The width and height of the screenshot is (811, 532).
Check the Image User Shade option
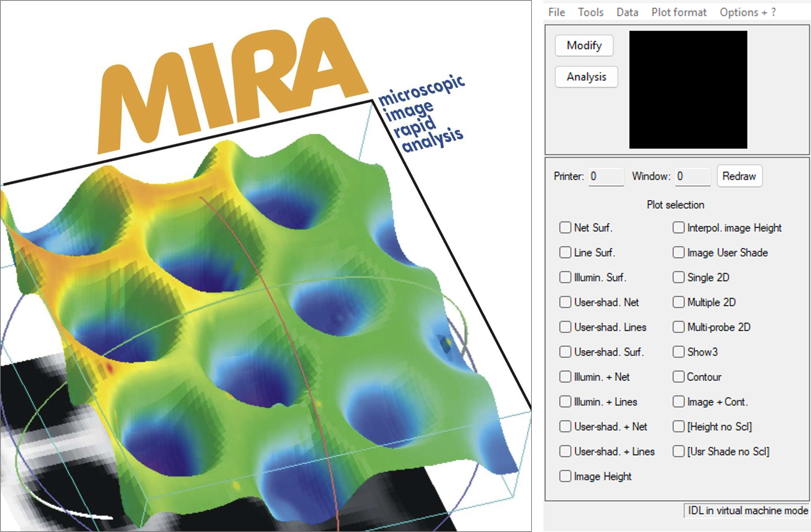679,253
